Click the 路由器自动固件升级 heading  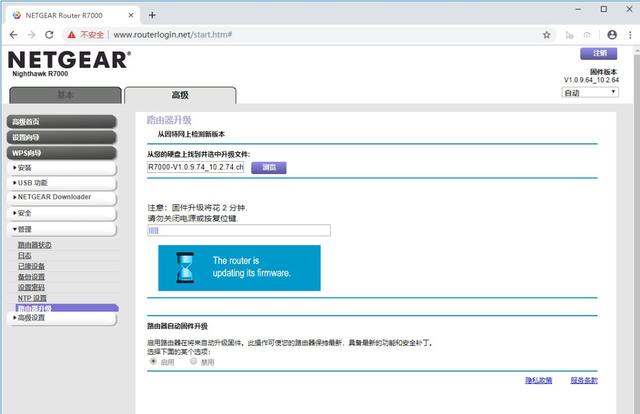[x=178, y=326]
